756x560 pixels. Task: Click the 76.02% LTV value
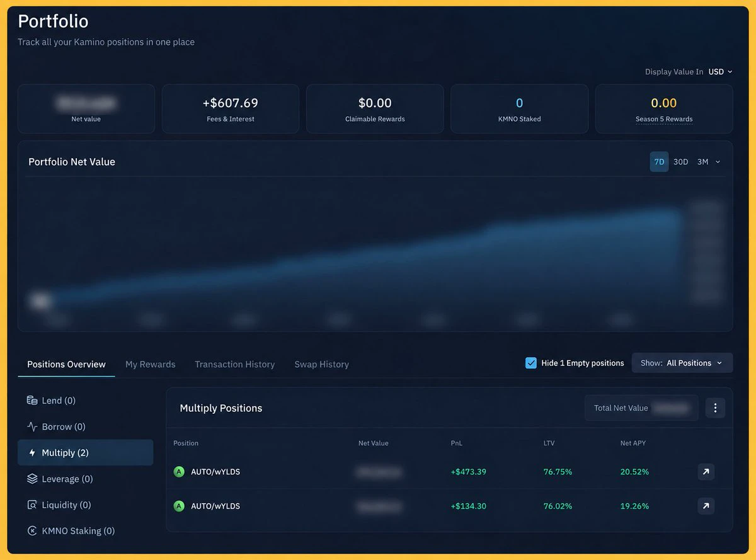tap(558, 506)
